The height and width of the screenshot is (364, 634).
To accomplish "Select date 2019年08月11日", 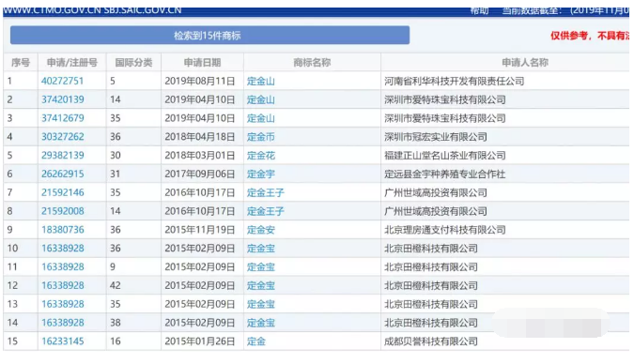I will click(200, 81).
